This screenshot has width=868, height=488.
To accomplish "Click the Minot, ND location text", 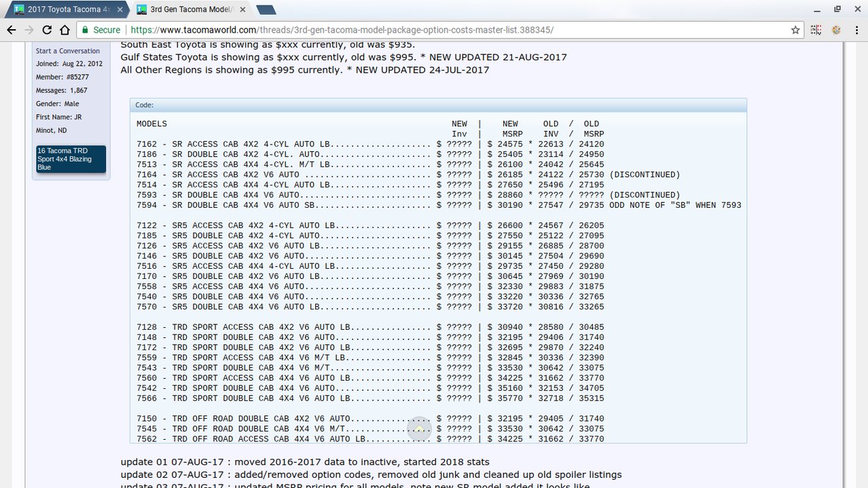I will [x=52, y=130].
